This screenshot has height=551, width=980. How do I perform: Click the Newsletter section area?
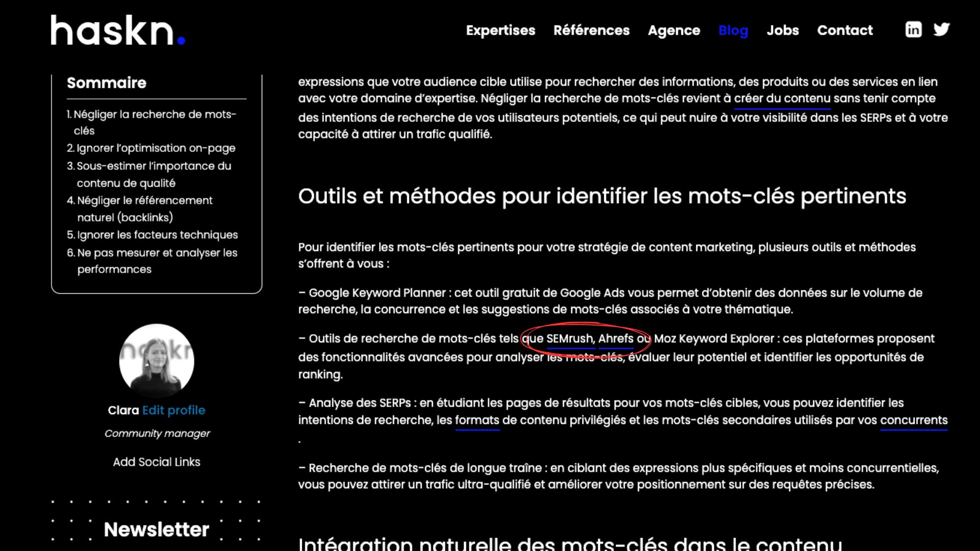157,530
